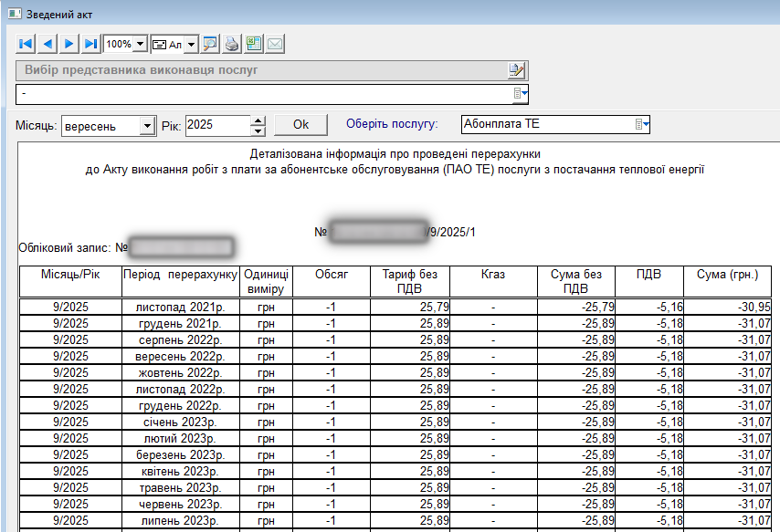Expand the month dropdown showing вересень

click(147, 126)
